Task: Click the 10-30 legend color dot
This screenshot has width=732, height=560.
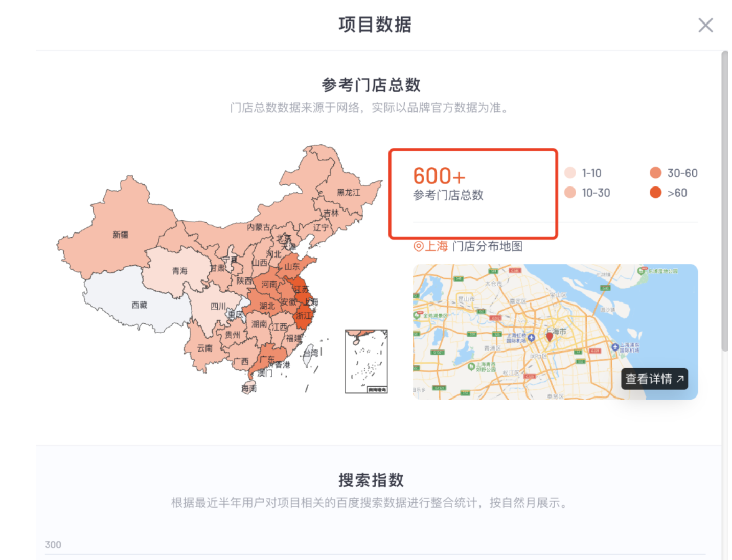Action: pos(570,193)
